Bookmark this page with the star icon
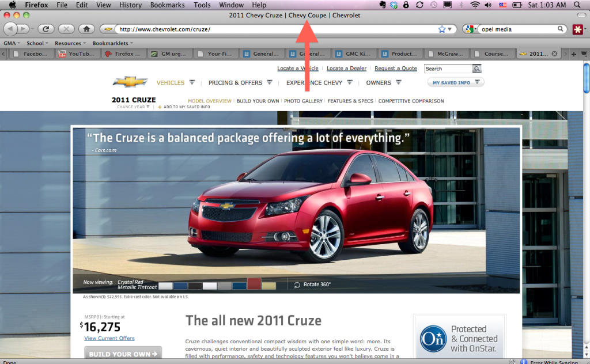590x364 pixels. coord(442,29)
